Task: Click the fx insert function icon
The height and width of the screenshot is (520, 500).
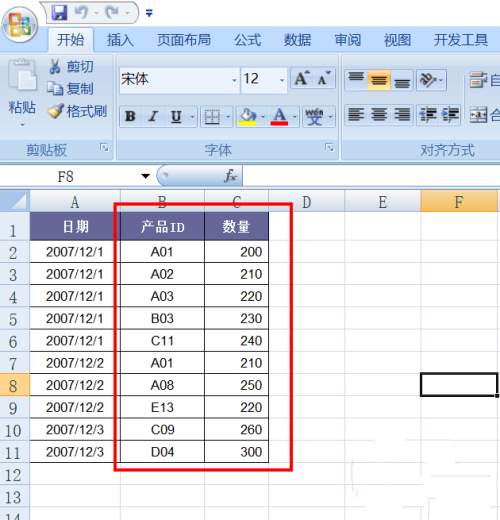Action: tap(231, 176)
